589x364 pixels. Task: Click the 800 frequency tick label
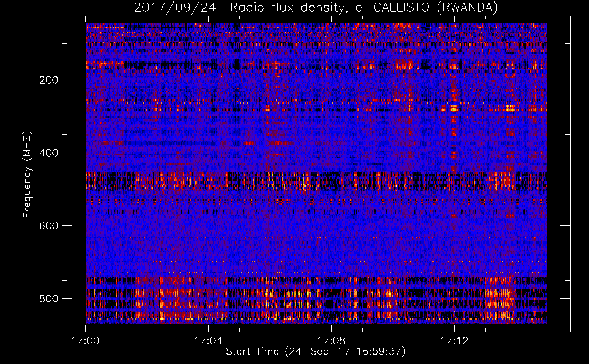click(x=49, y=298)
